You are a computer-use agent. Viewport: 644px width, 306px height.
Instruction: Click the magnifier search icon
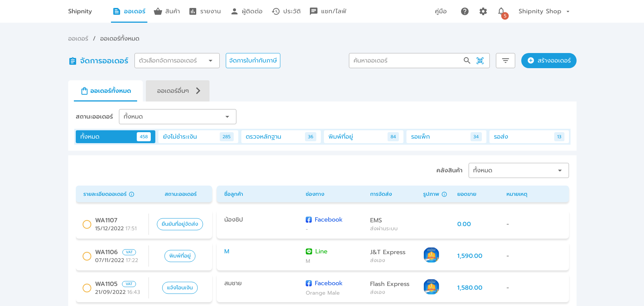tap(467, 61)
